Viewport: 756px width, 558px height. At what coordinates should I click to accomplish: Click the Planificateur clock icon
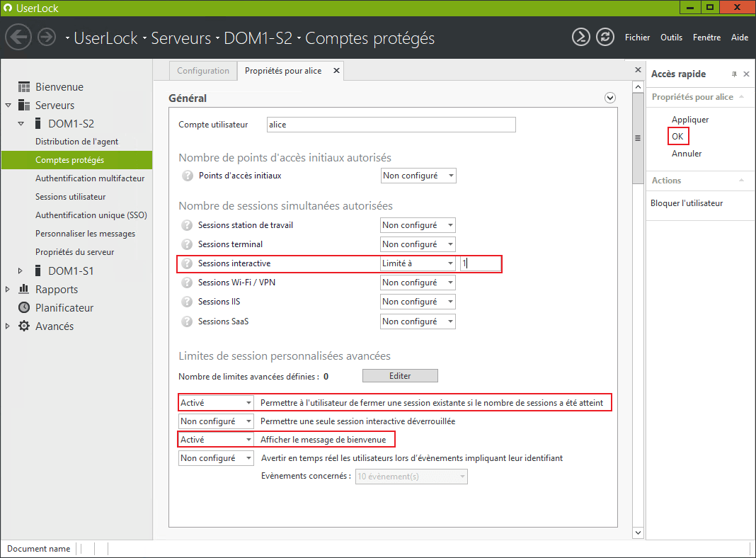(x=24, y=308)
